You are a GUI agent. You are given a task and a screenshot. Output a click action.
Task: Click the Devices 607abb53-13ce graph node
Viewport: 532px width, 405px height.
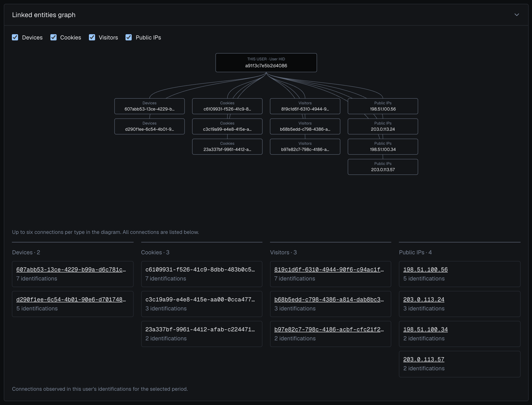(x=150, y=106)
